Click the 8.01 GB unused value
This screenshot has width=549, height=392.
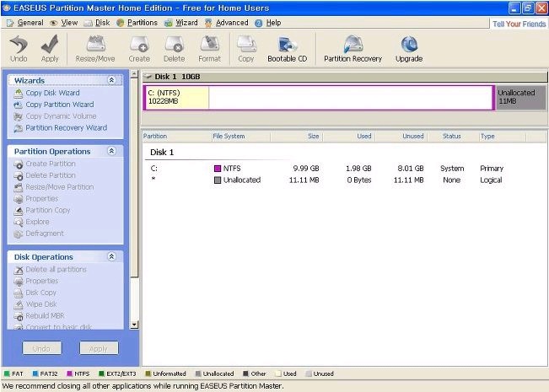[x=411, y=169]
